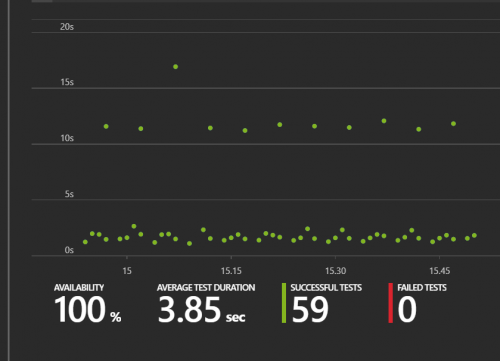Select the leftmost low-duration data point
Image resolution: width=500 pixels, height=361 pixels.
[x=85, y=242]
